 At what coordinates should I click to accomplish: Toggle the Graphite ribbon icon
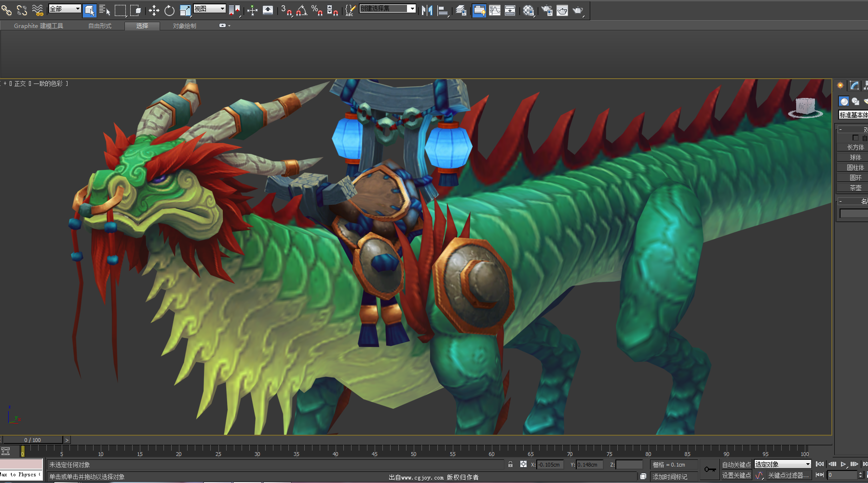[x=479, y=10]
